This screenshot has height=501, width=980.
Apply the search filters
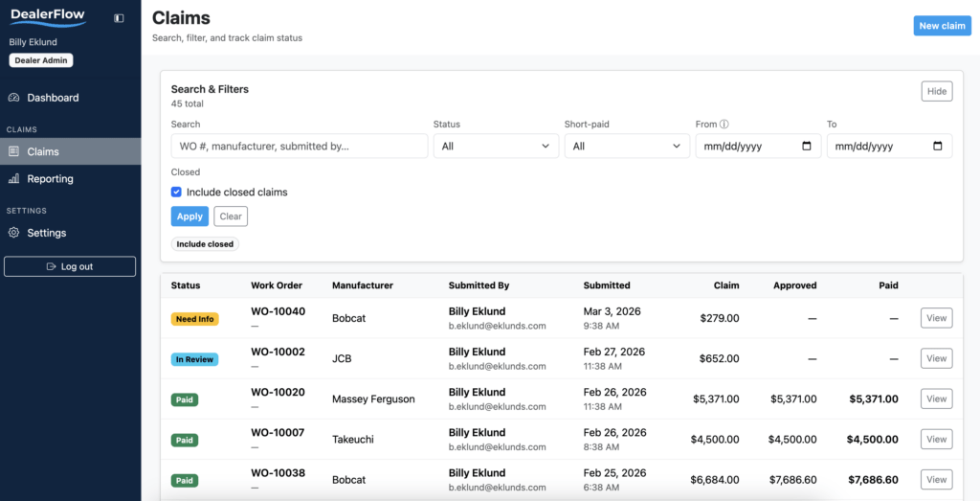tap(189, 216)
